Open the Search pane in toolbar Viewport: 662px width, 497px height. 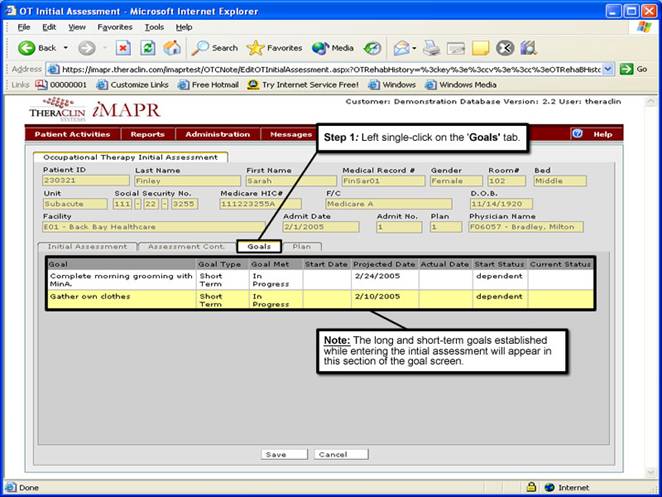(215, 47)
